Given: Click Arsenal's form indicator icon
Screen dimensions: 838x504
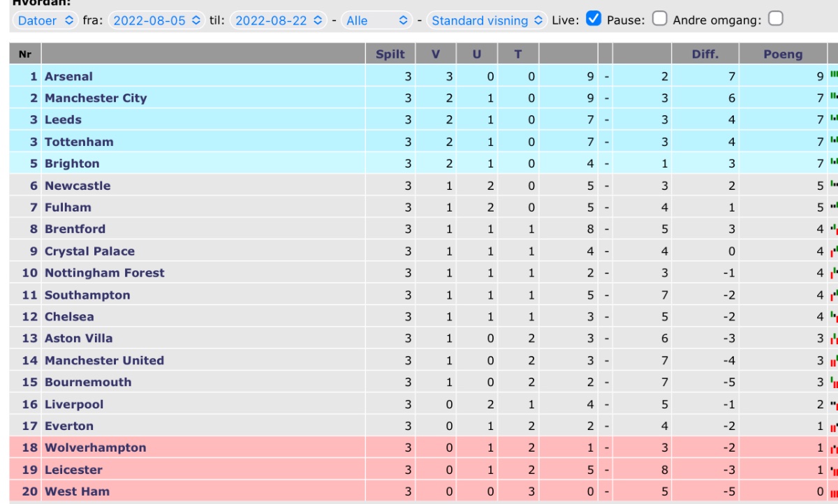Looking at the screenshot, I should (834, 75).
